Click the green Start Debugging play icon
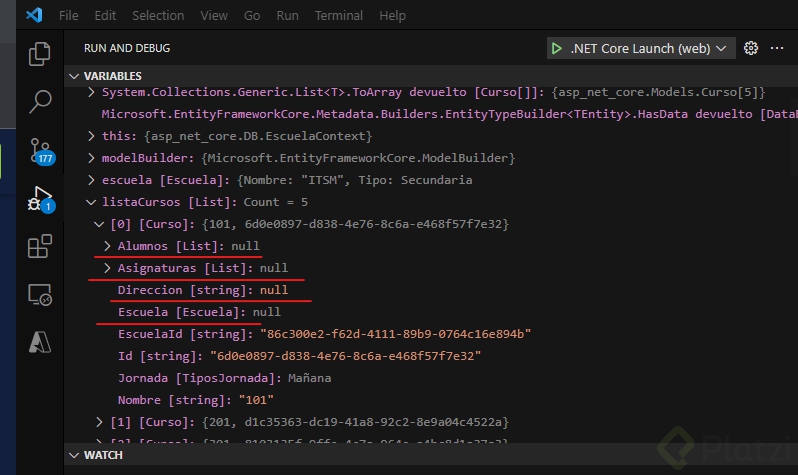The height and width of the screenshot is (475, 798). coord(556,48)
